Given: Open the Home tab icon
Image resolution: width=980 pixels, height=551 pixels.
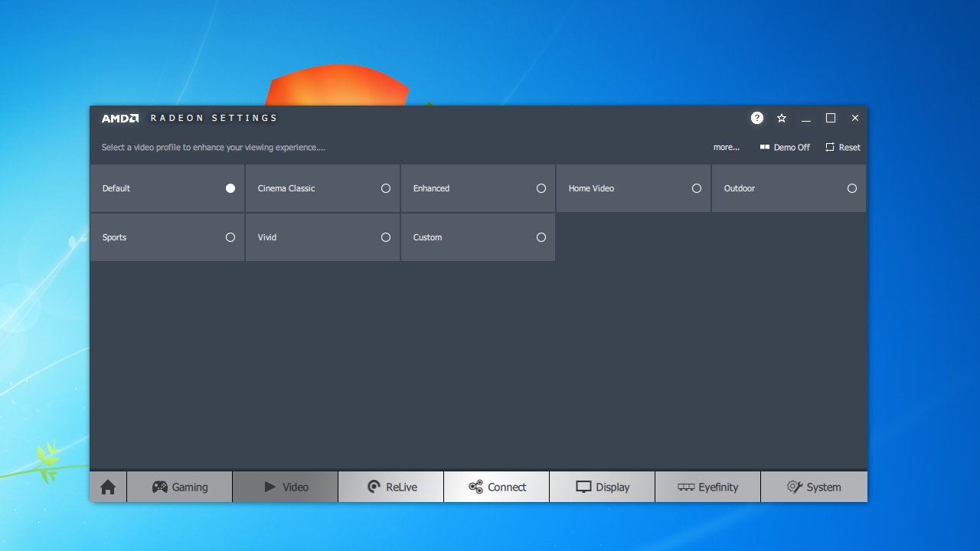Looking at the screenshot, I should (108, 487).
